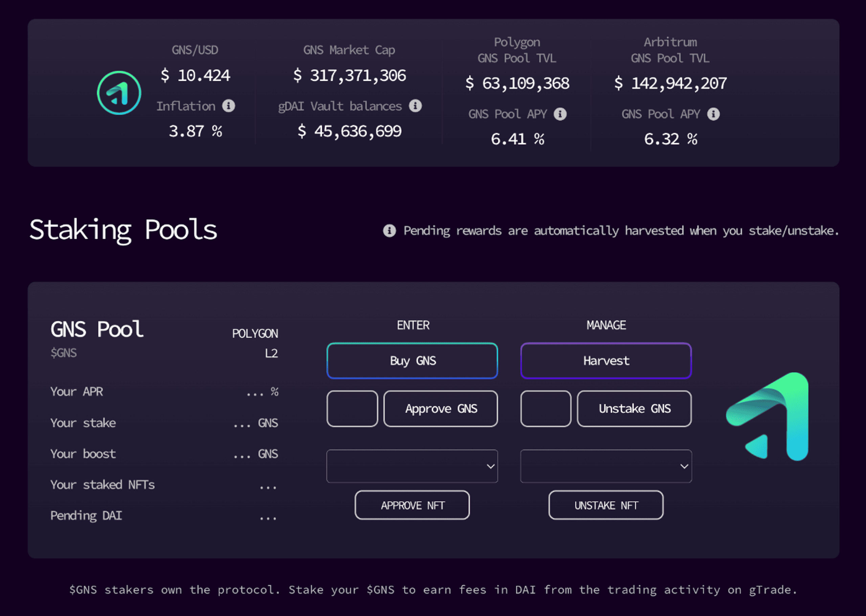Click the large GNS arrow logo in pool card
Screen dimensions: 866x616
(767, 417)
